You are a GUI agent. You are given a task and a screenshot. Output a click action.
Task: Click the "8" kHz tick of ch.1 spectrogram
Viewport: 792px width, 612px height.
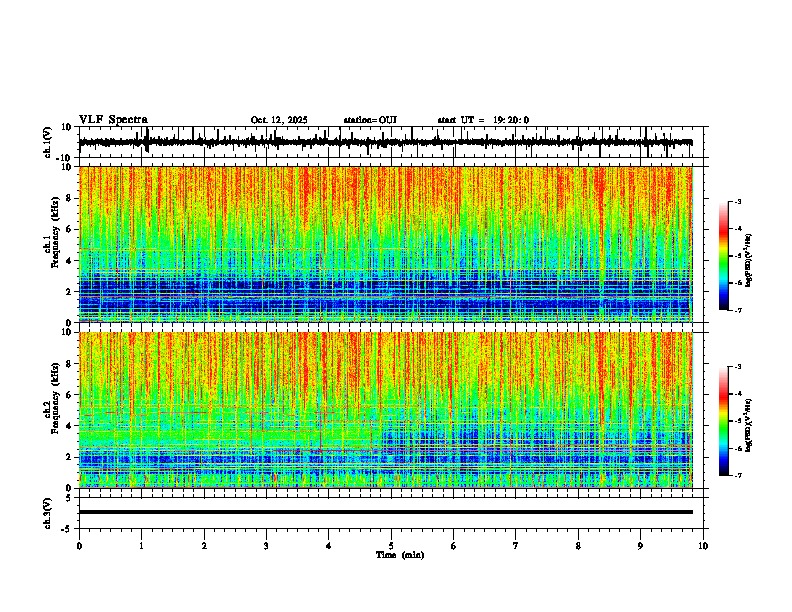(x=69, y=198)
